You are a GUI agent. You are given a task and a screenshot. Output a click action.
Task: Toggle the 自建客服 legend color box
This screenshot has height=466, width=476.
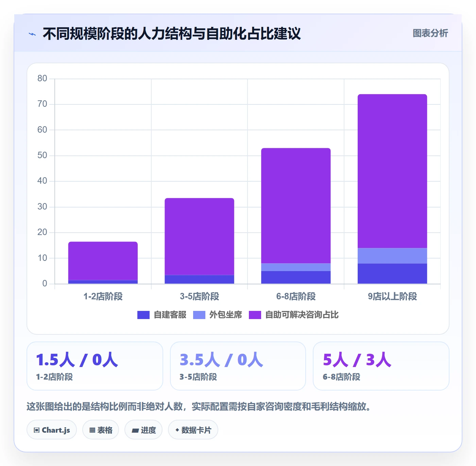(x=143, y=315)
